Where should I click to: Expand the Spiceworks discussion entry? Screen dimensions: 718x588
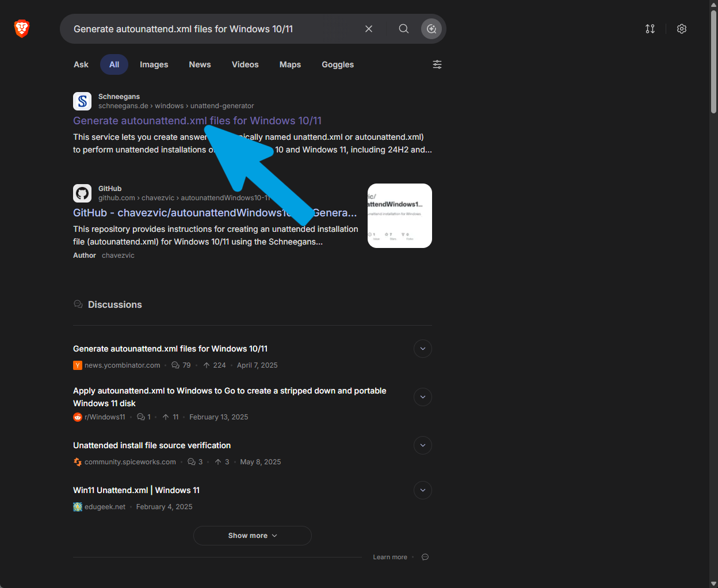pos(423,445)
